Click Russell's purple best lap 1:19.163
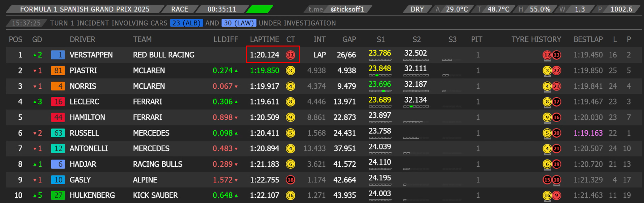Viewport: 644px width, 203px height. [x=588, y=133]
